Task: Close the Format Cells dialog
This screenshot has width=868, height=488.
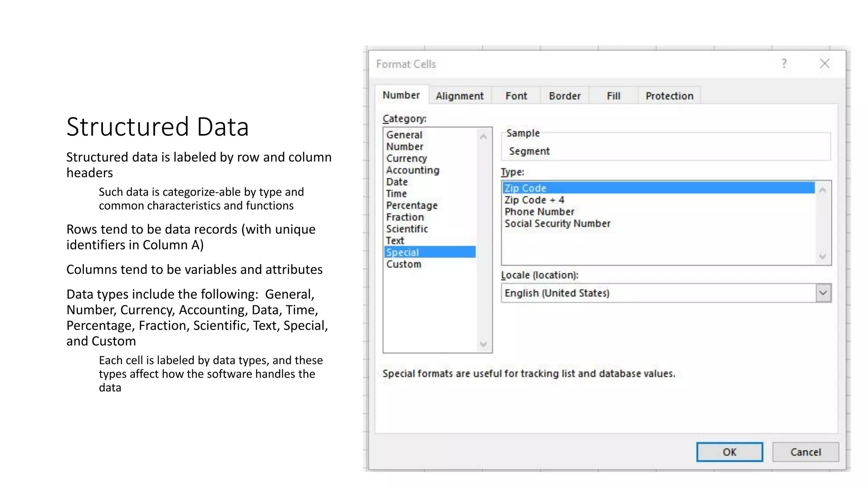Action: pyautogui.click(x=824, y=64)
